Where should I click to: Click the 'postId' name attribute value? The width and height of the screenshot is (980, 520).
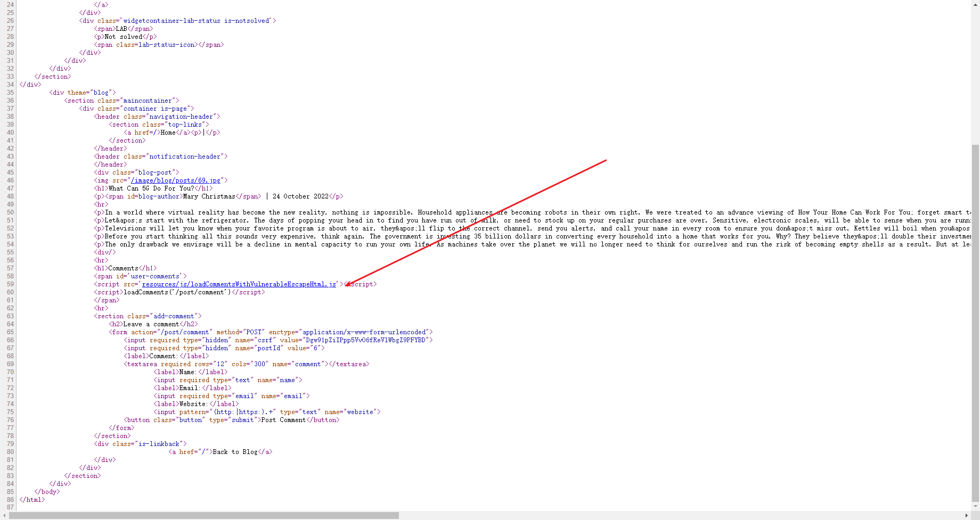click(268, 348)
